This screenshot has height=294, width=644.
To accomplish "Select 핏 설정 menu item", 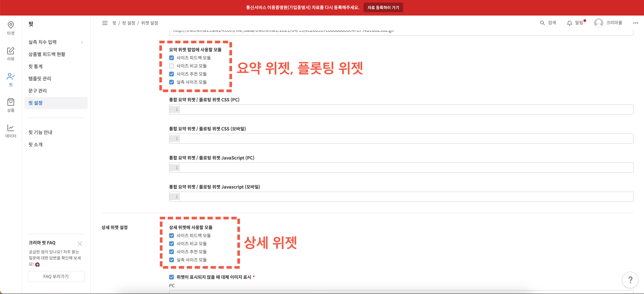I will 56,103.
